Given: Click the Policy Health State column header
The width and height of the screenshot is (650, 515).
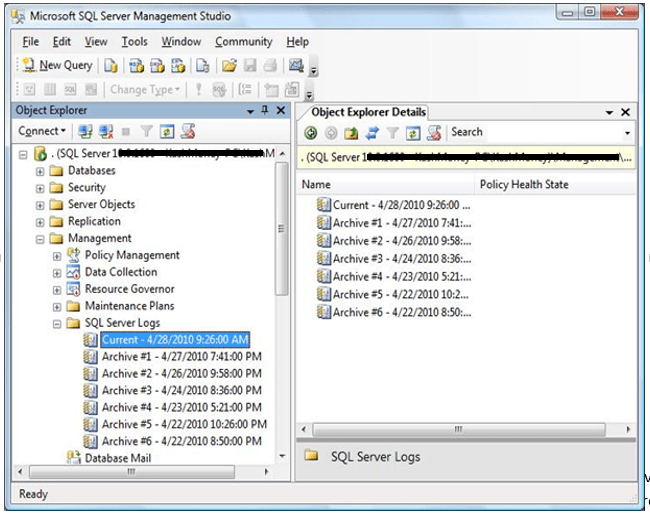Looking at the screenshot, I should tap(555, 185).
